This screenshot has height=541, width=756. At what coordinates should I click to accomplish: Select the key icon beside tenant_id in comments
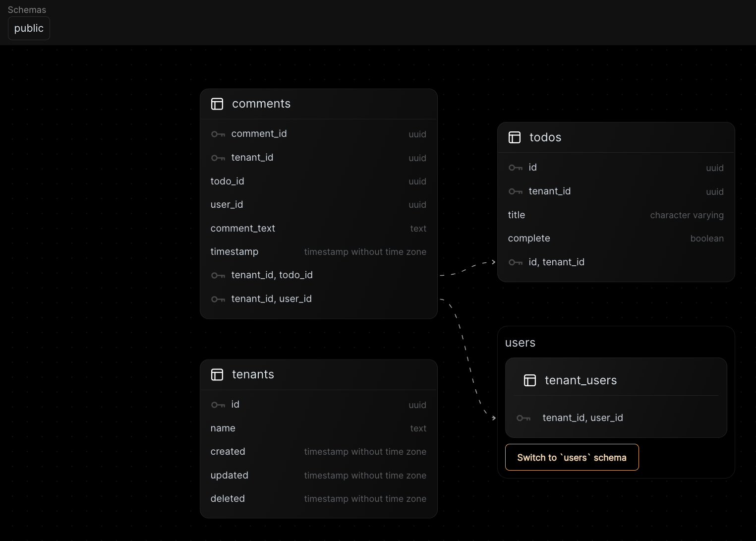(218, 158)
